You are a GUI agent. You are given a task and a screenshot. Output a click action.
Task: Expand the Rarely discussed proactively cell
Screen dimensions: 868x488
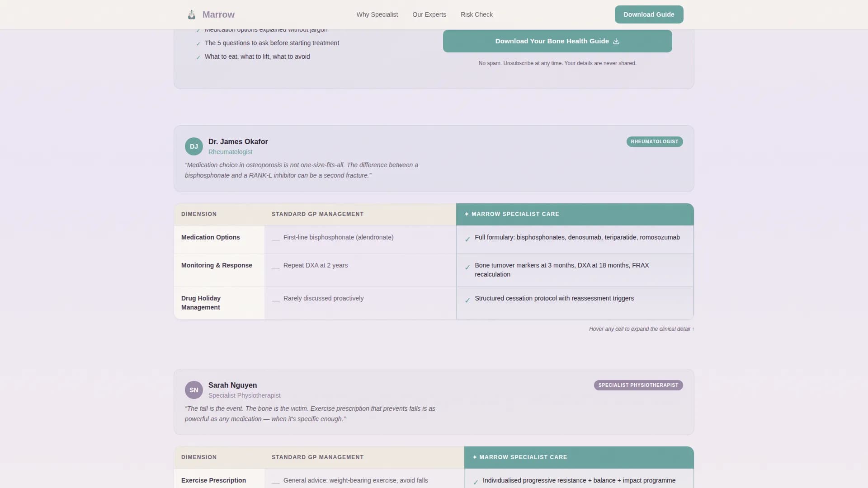point(323,299)
